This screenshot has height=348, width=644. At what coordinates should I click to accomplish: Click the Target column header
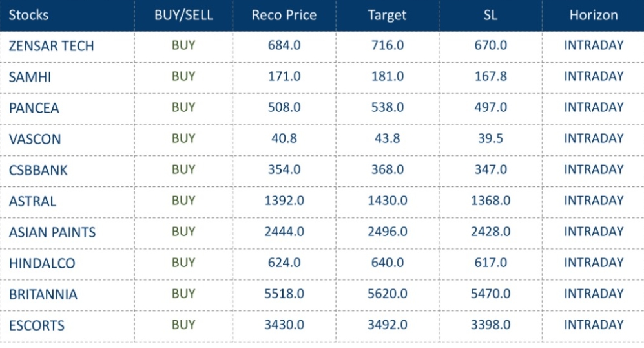pyautogui.click(x=387, y=15)
